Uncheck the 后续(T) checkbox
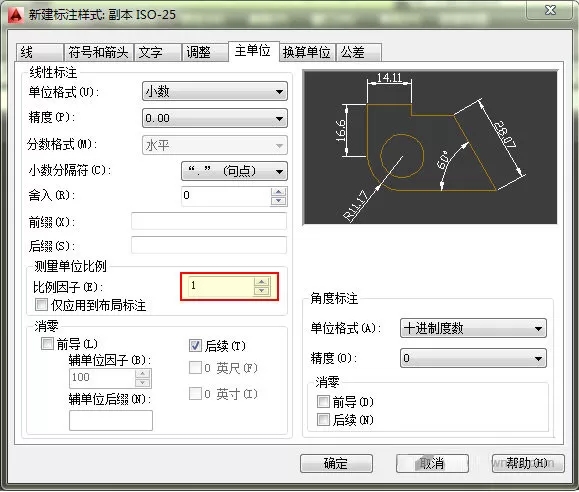 (195, 345)
